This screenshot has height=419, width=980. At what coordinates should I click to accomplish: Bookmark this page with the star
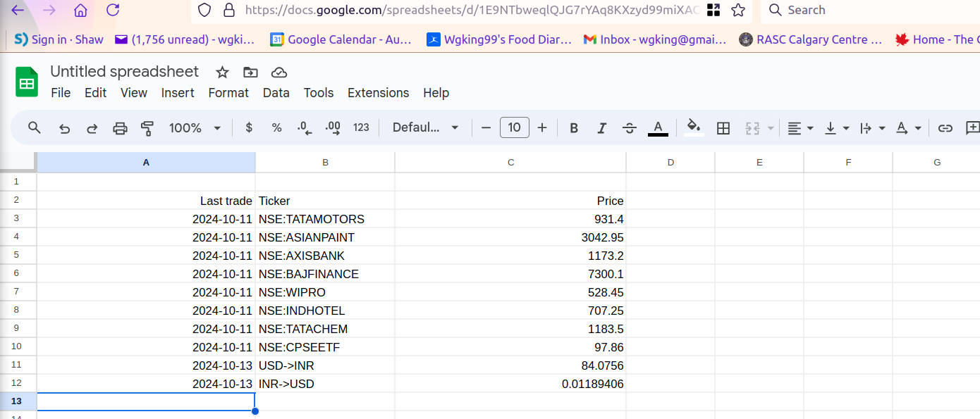[738, 10]
